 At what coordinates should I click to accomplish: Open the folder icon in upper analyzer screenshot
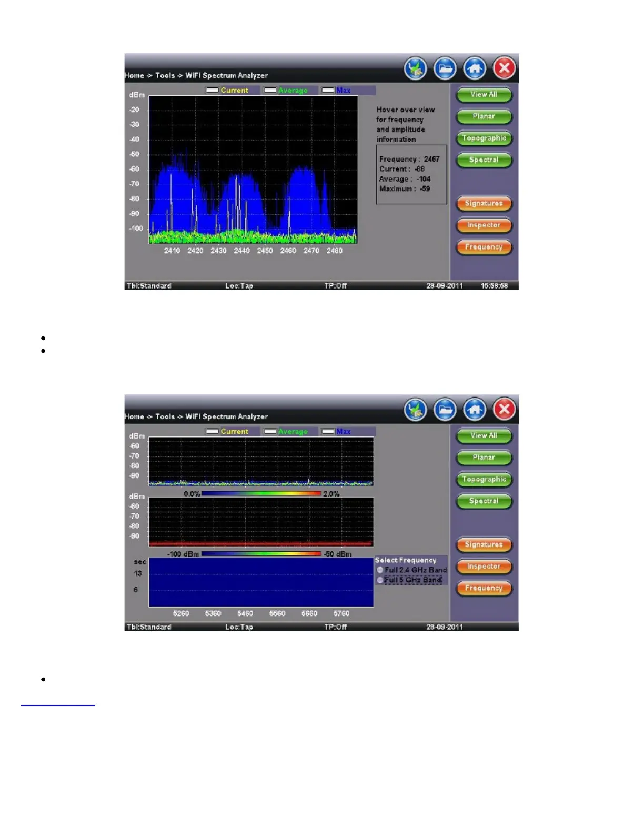click(x=445, y=68)
